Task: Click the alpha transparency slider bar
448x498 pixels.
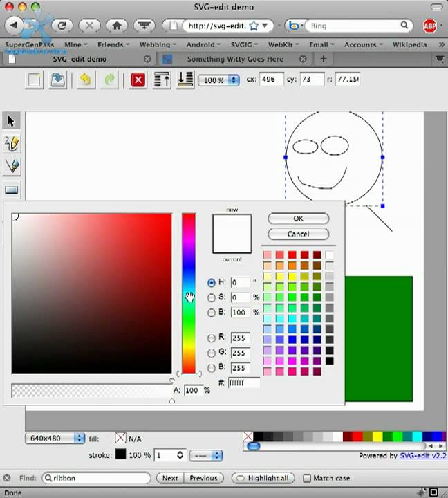Action: point(91,391)
